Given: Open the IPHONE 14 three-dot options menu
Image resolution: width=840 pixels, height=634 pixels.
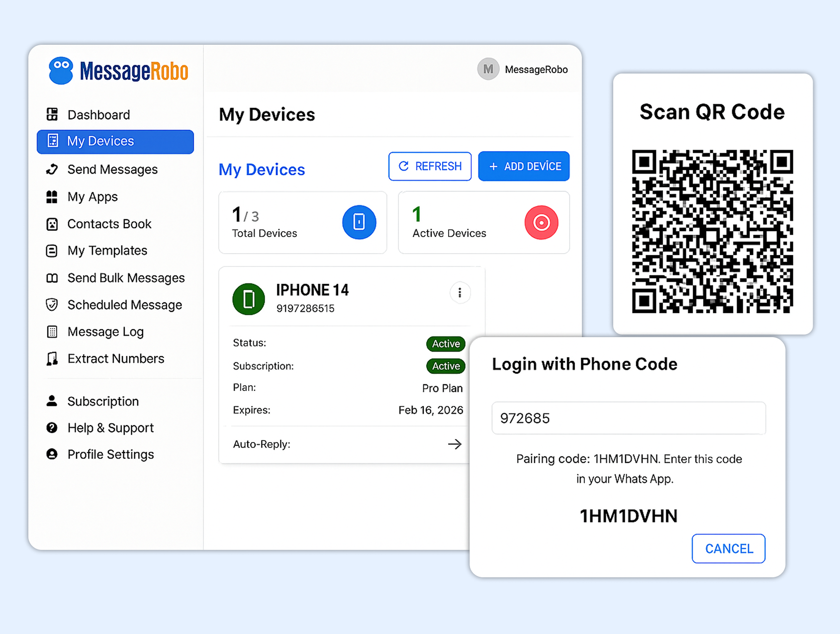Looking at the screenshot, I should tap(460, 293).
